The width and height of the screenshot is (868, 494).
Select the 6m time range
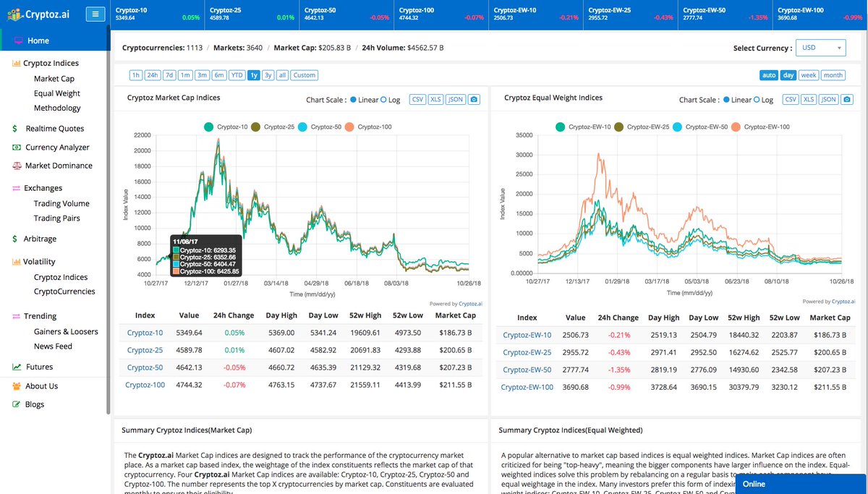pos(219,75)
